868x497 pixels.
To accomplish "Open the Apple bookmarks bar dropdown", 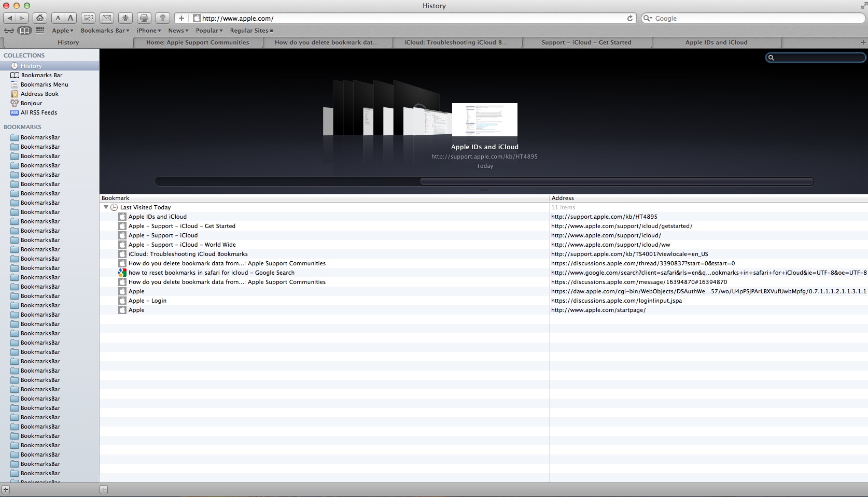I will (63, 31).
